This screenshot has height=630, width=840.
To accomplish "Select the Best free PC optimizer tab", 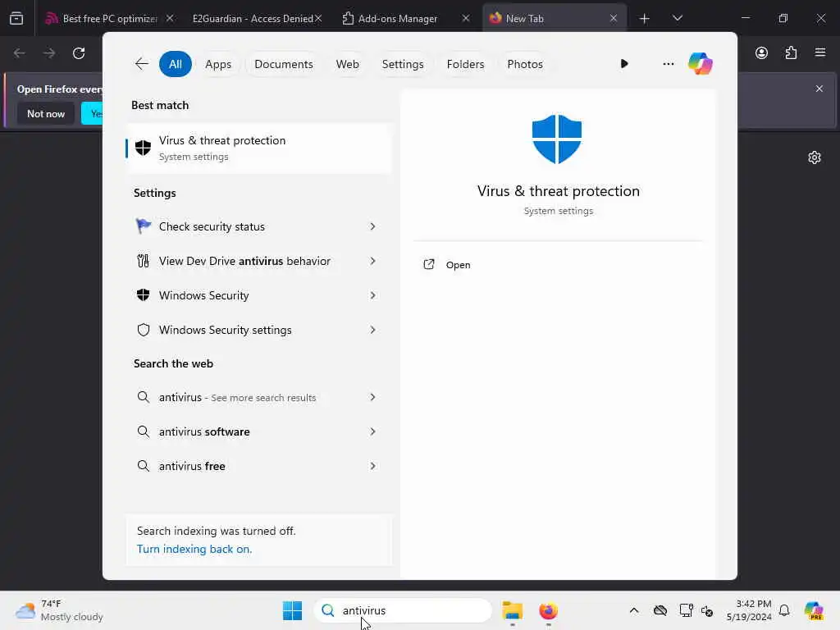I will (x=109, y=19).
